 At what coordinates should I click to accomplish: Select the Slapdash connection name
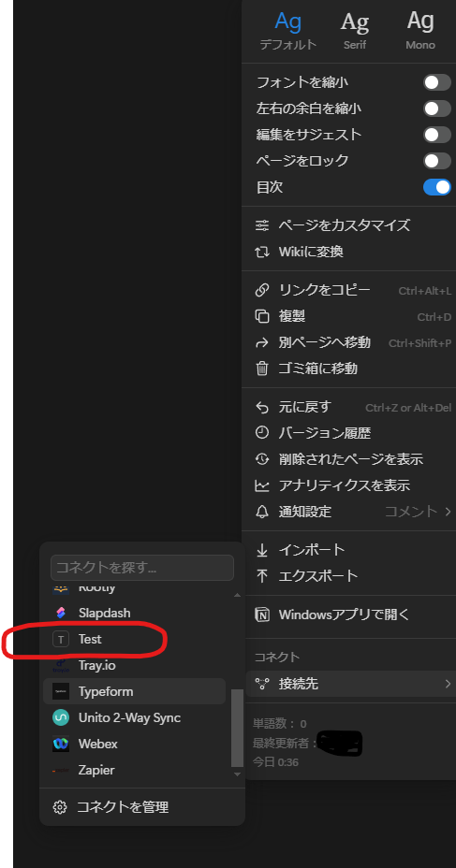[105, 613]
